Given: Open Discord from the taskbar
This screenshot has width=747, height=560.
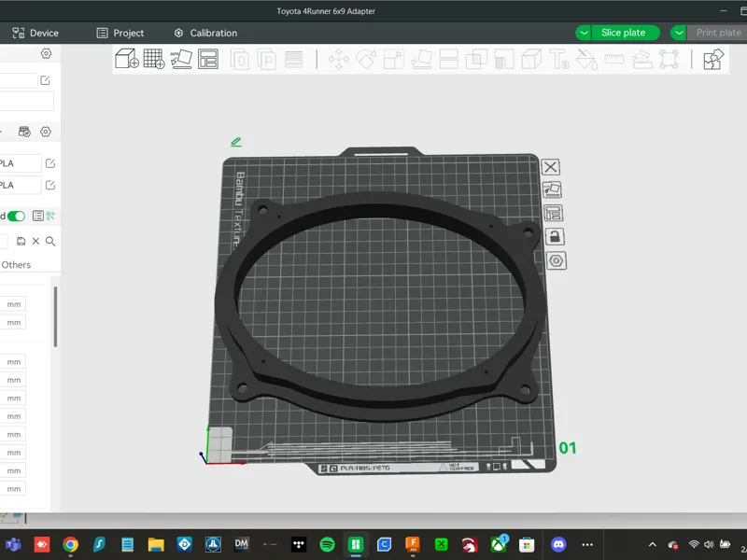Looking at the screenshot, I should pos(558,544).
